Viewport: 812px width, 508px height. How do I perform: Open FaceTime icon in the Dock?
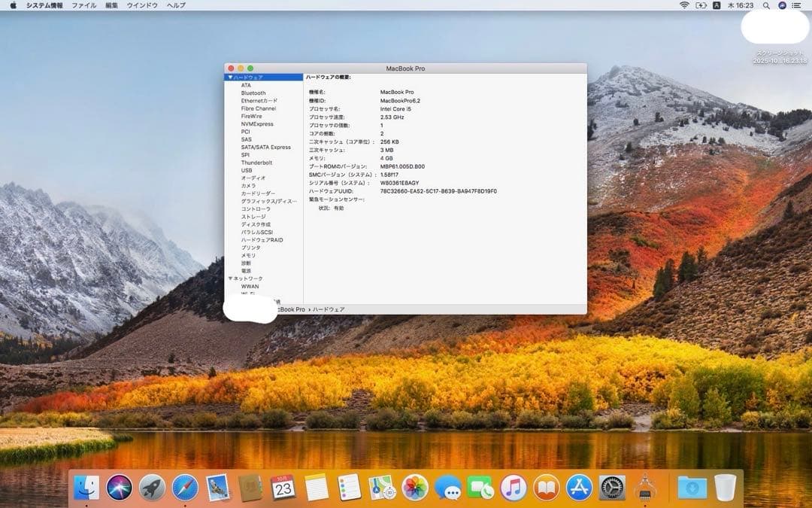pos(480,488)
